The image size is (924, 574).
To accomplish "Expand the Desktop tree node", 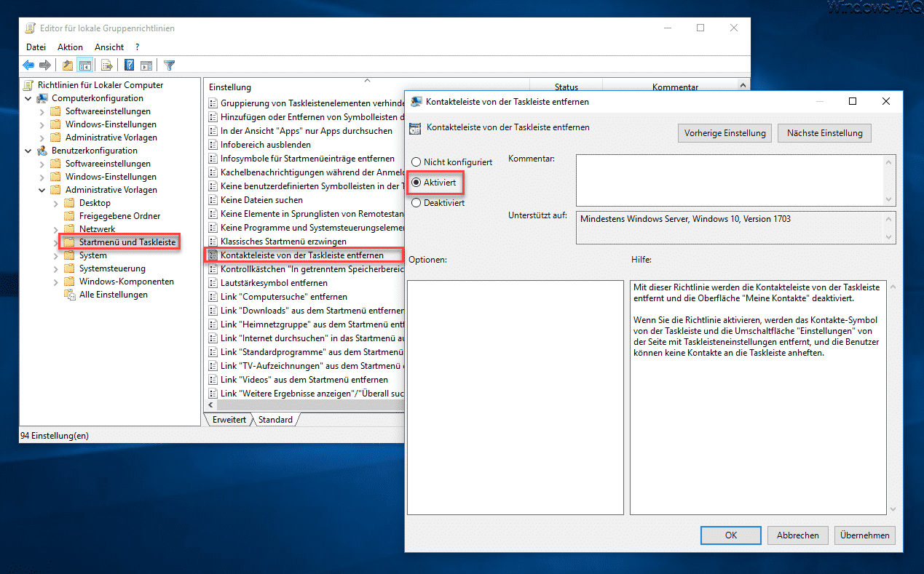I will point(56,203).
